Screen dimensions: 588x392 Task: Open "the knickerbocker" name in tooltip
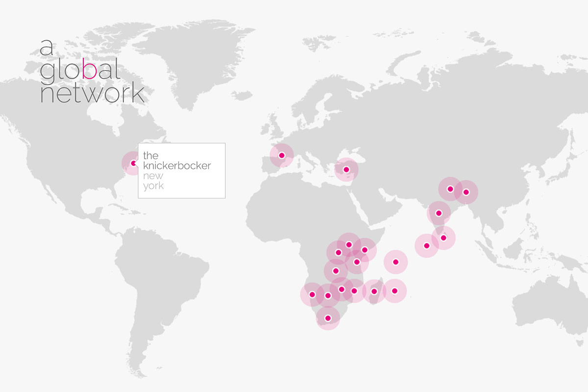tap(177, 161)
